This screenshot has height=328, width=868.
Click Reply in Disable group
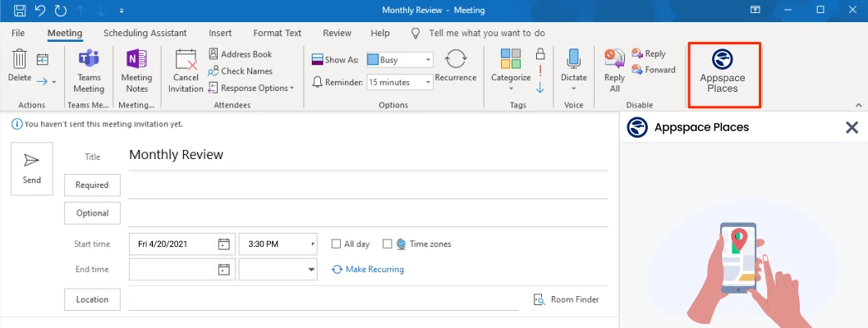(x=649, y=53)
